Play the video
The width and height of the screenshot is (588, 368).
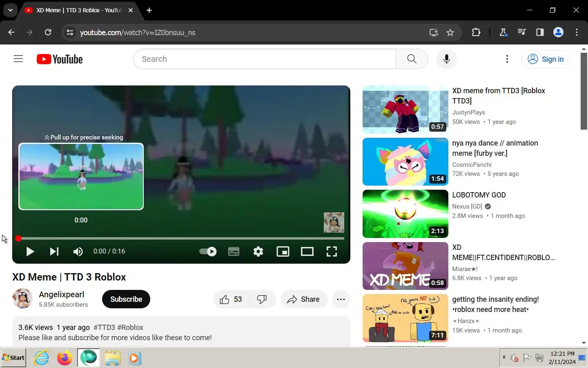pyautogui.click(x=30, y=251)
